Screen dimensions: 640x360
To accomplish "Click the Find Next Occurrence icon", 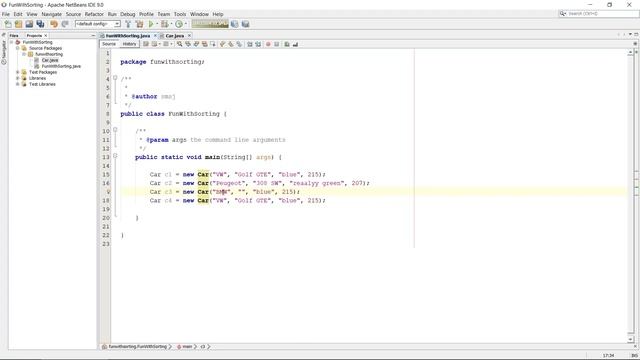I will pos(196,44).
